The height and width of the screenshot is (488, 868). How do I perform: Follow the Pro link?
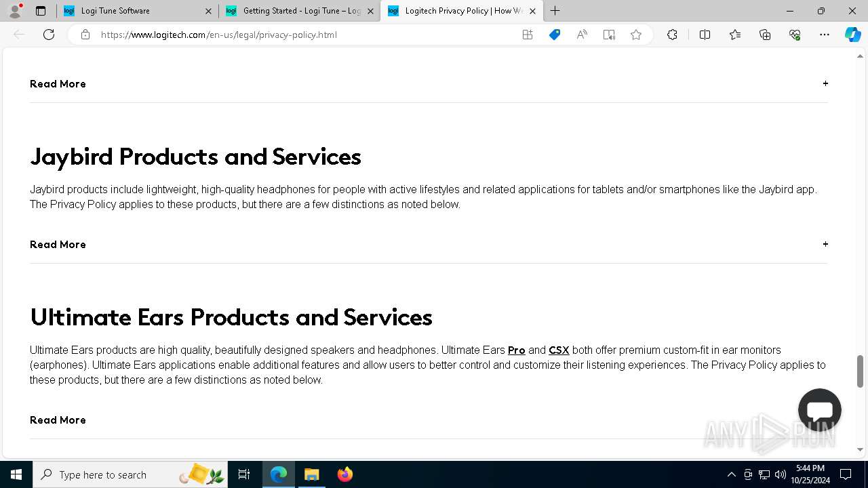[517, 350]
